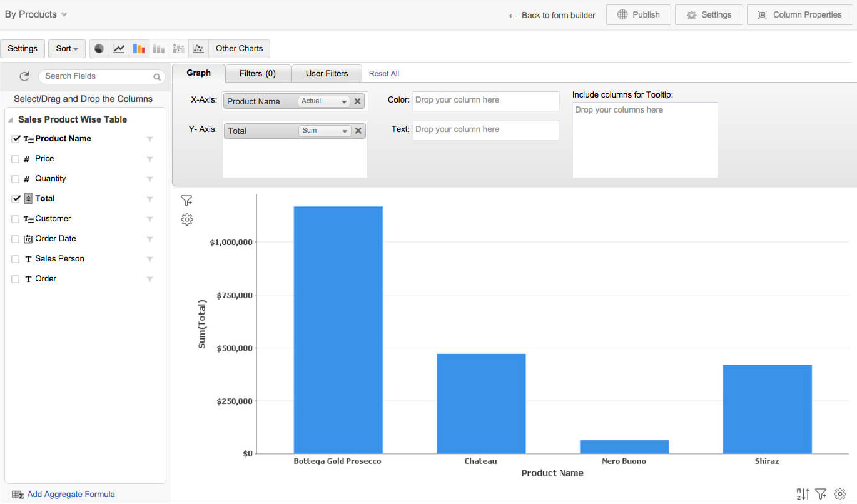Click the Product Name x-axis title
Screen dimensions: 857x504
point(552,473)
